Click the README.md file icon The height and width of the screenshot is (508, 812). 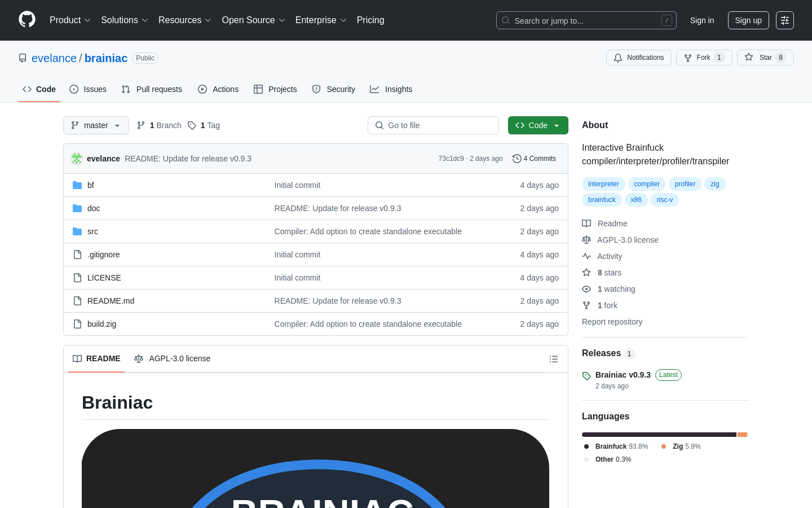77,301
